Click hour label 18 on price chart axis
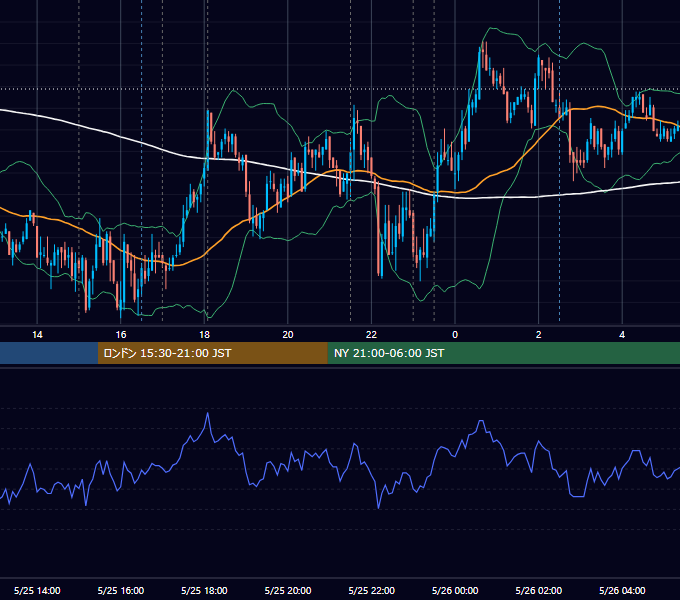This screenshot has height=600, width=680. tap(204, 335)
